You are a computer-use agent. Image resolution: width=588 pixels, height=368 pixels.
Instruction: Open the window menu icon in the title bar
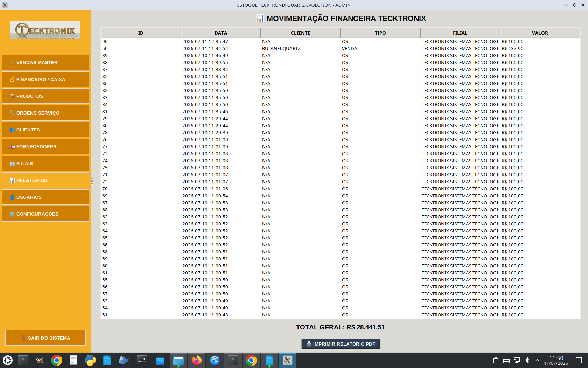point(5,5)
